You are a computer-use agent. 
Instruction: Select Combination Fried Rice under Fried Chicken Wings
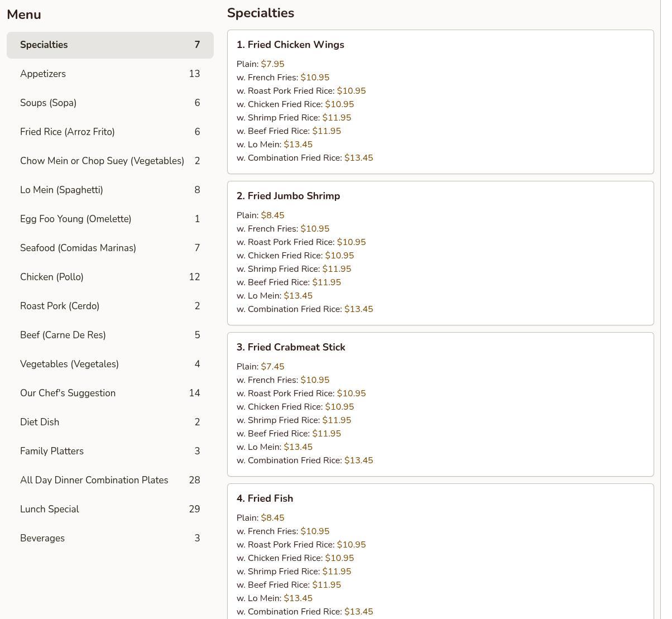tap(305, 158)
